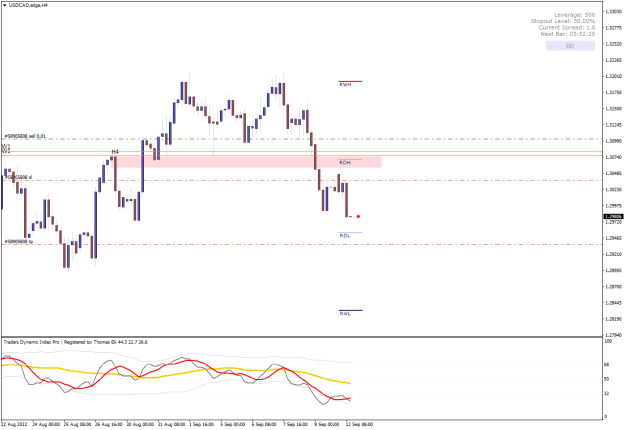625x430 pixels.
Task: Click the Stopout Level: 30.00% text
Action: (x=563, y=21)
